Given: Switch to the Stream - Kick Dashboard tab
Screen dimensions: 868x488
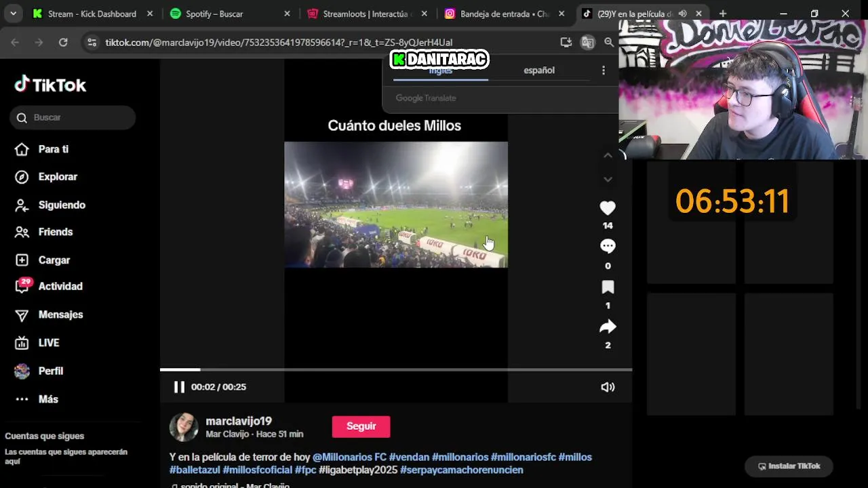Looking at the screenshot, I should tap(92, 14).
